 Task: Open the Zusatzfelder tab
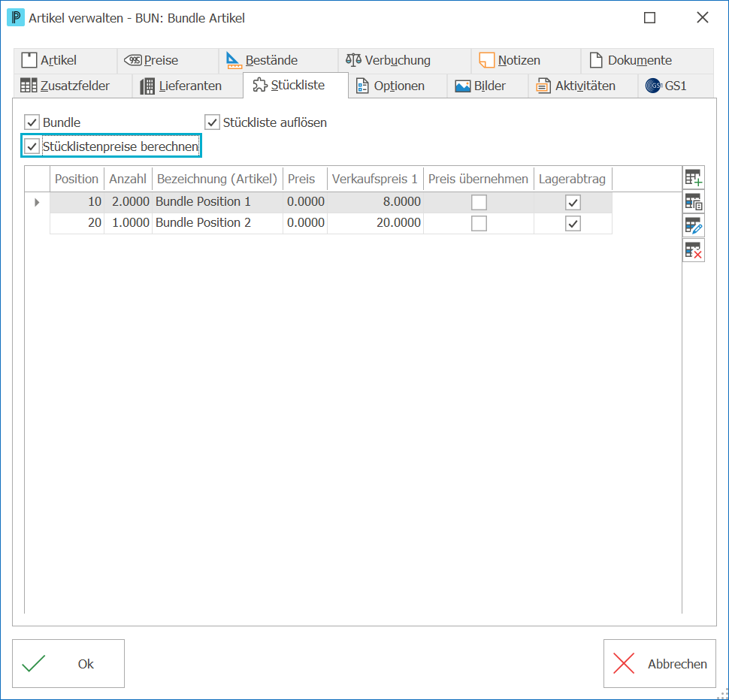[73, 86]
